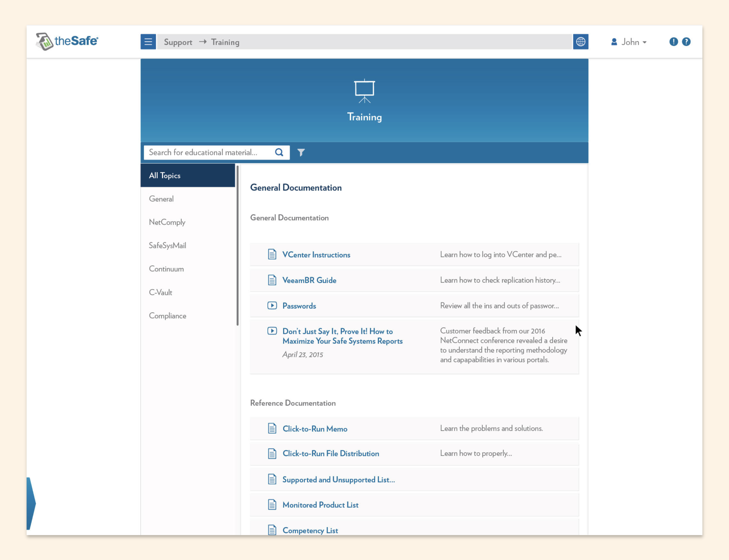This screenshot has width=729, height=560.
Task: Select NetComply in topics sidebar
Action: coord(167,222)
